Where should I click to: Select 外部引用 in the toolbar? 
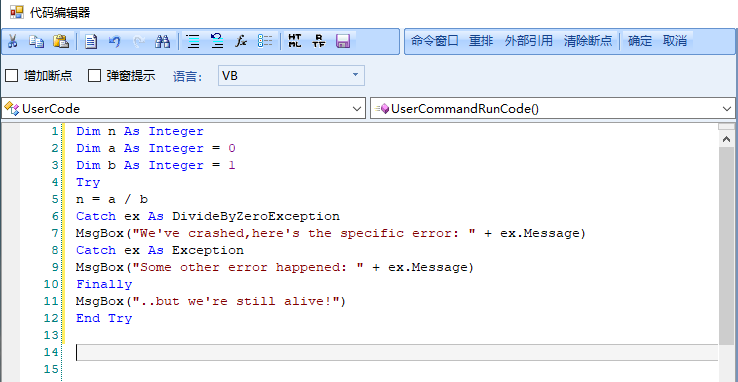(529, 41)
